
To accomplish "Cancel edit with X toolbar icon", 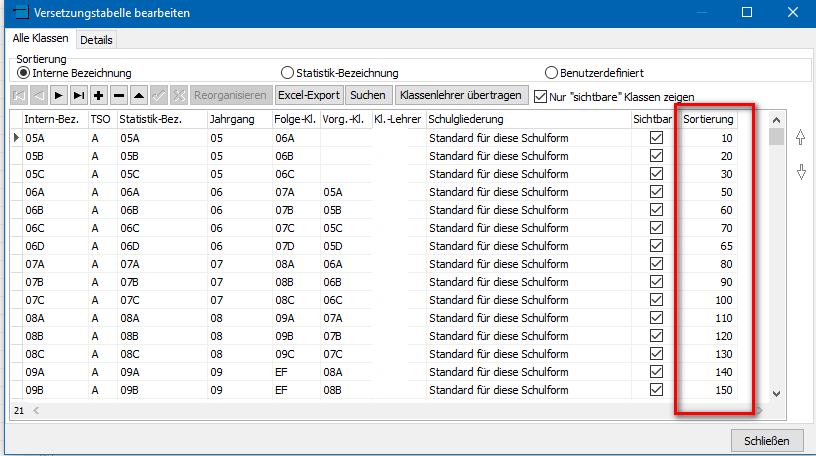I will coord(179,95).
